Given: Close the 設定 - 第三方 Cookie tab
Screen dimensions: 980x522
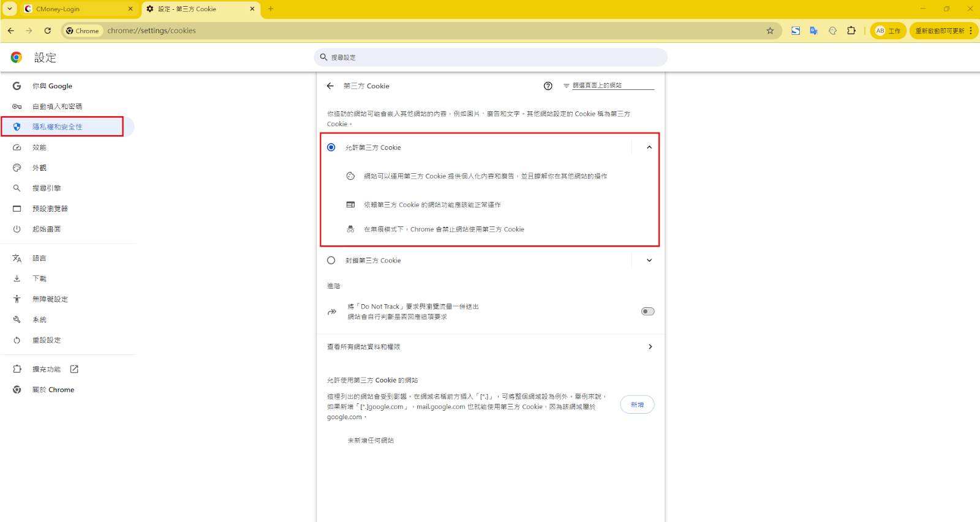Looking at the screenshot, I should coord(252,9).
